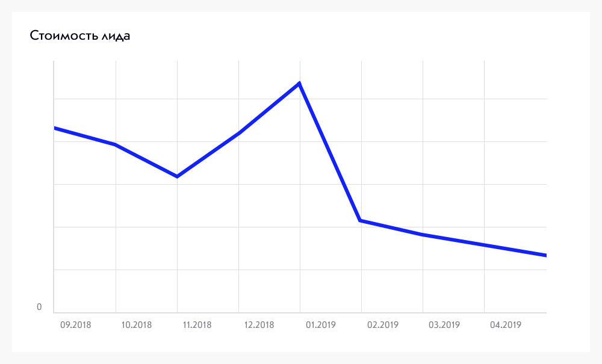Select the right end of the blue line

click(x=545, y=256)
